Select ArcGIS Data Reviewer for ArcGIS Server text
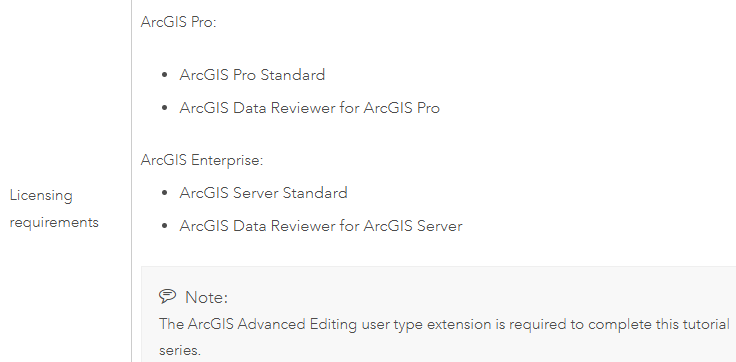The height and width of the screenshot is (362, 736). (321, 226)
